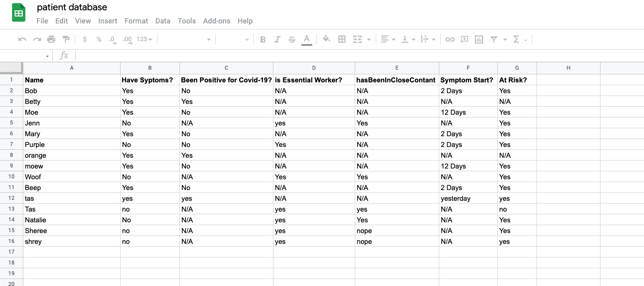Expand filter views dropdown arrow
This screenshot has height=286, width=644.
point(505,40)
